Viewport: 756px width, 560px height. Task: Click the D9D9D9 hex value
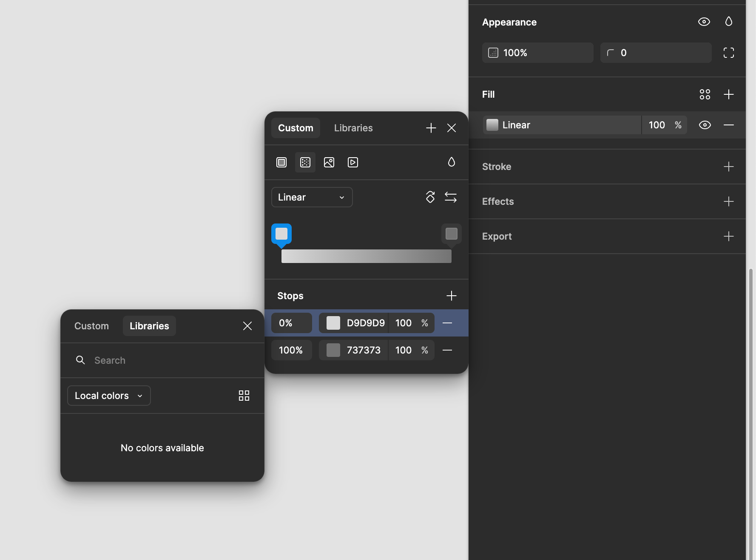[x=366, y=323]
